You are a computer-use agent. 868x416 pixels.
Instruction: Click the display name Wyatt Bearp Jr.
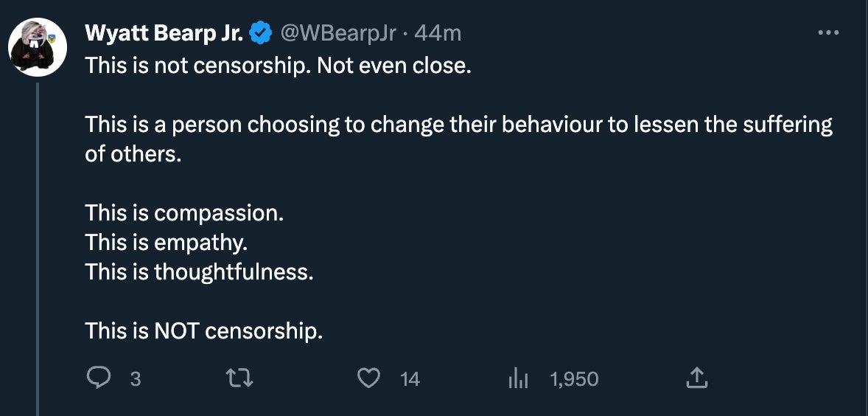coord(164,33)
